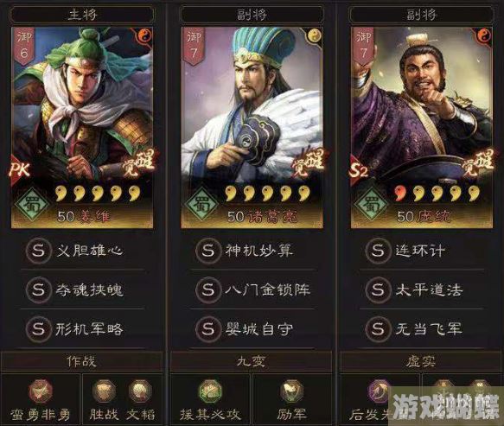This screenshot has width=504, height=426.
Task: Open the 姜维 general portrait card
Action: (x=82, y=128)
